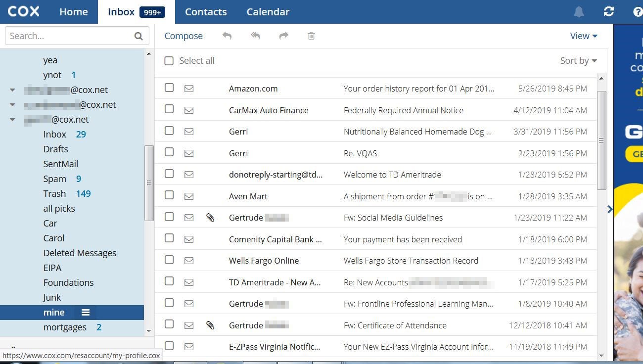Open the help question mark icon
This screenshot has height=364, width=643.
[638, 12]
